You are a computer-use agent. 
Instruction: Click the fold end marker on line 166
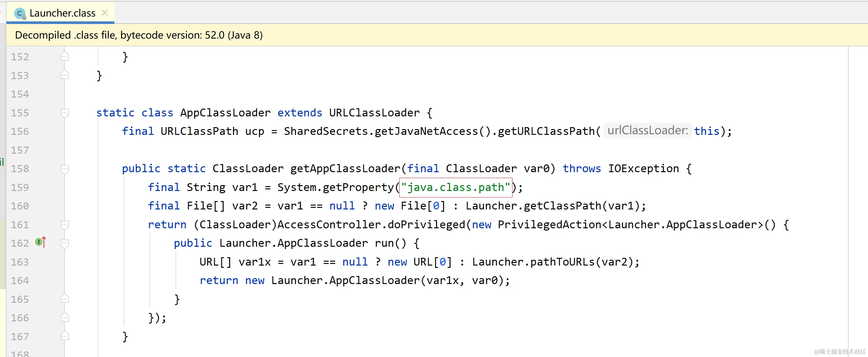[65, 317]
